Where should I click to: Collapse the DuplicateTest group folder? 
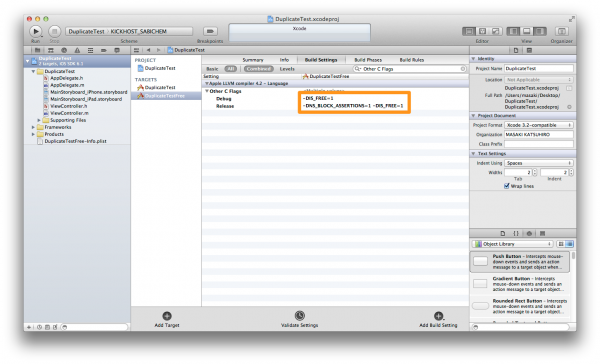(33, 72)
